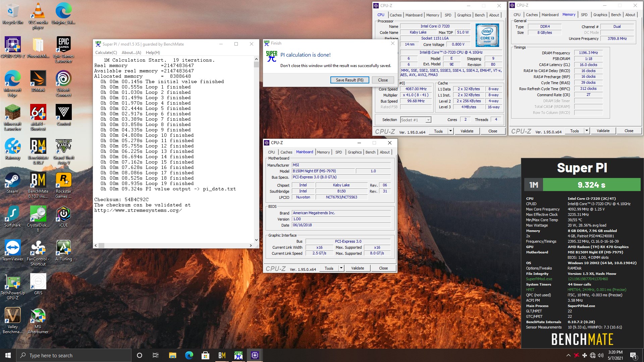Open Windows Start menu

click(x=8, y=355)
